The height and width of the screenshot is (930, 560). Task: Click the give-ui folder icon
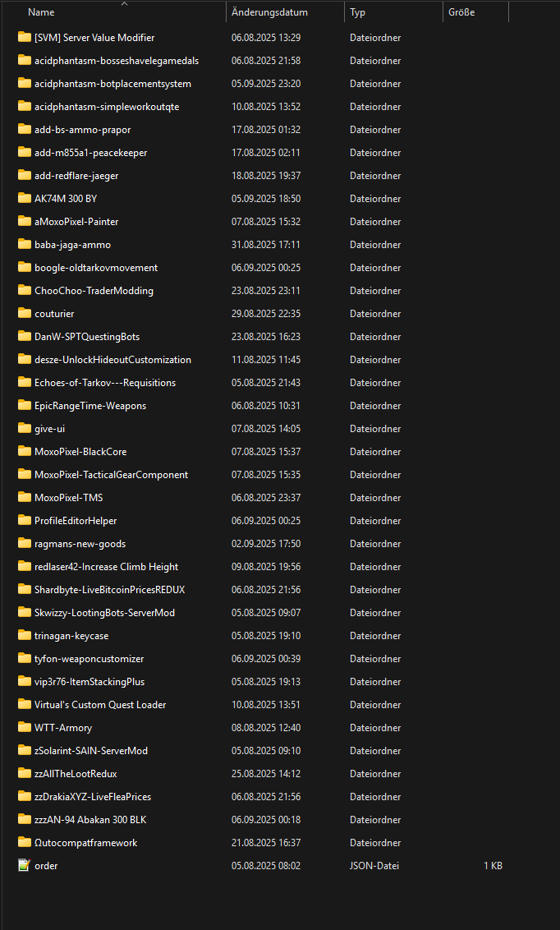tap(25, 428)
